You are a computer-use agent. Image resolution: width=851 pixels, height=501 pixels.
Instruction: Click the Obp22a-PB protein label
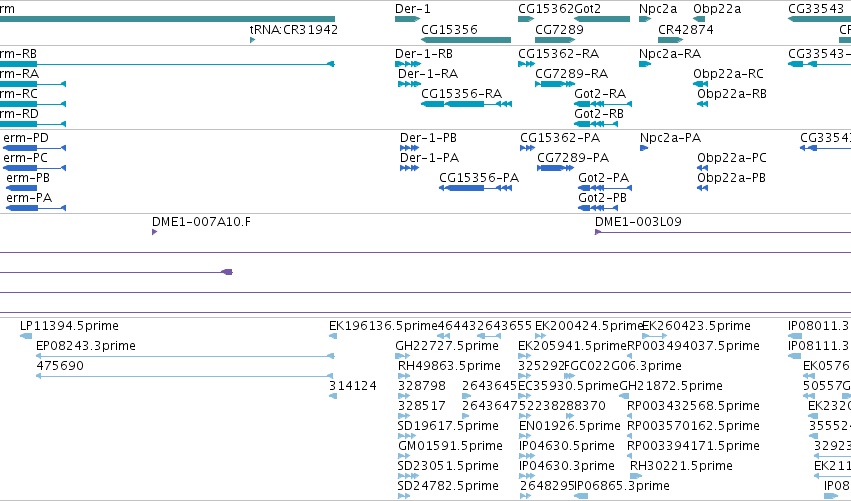pyautogui.click(x=731, y=178)
